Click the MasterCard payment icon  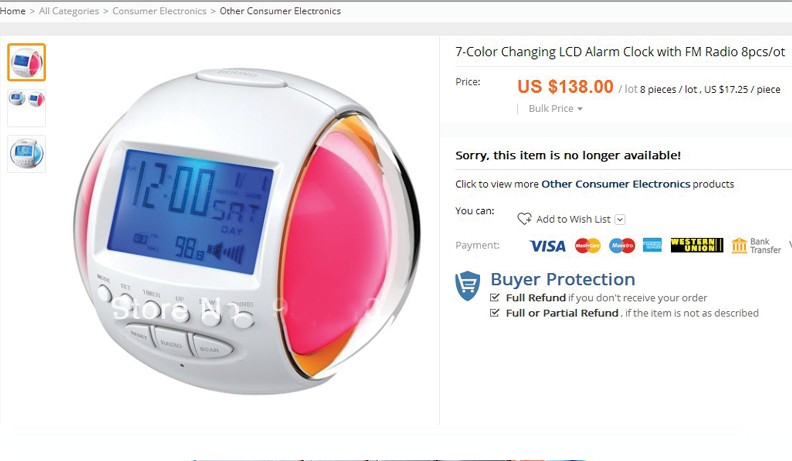588,246
